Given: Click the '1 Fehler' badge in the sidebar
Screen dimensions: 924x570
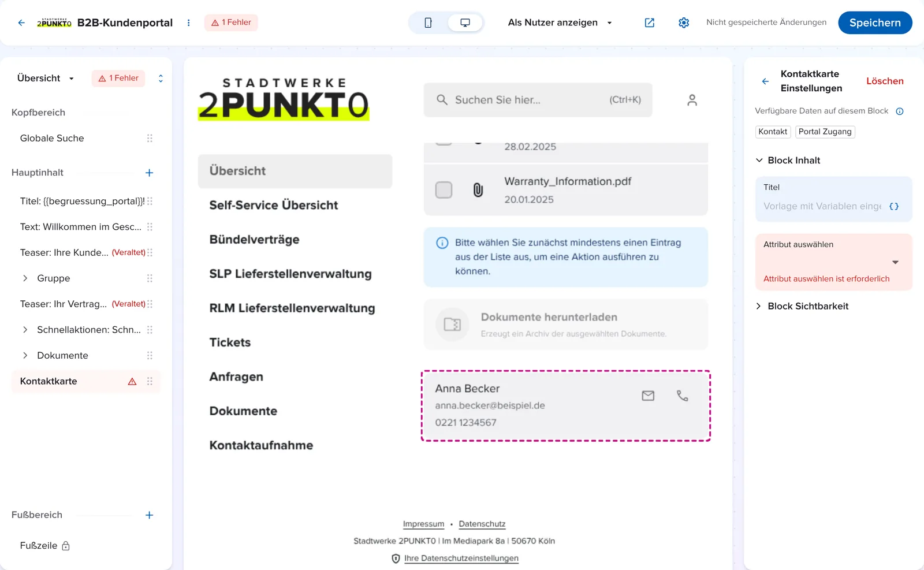Looking at the screenshot, I should pyautogui.click(x=118, y=78).
